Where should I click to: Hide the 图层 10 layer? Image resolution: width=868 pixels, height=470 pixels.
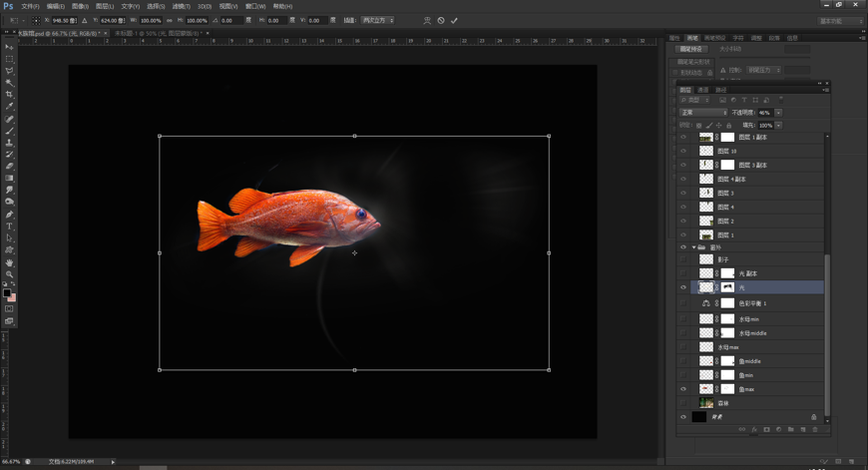(683, 151)
